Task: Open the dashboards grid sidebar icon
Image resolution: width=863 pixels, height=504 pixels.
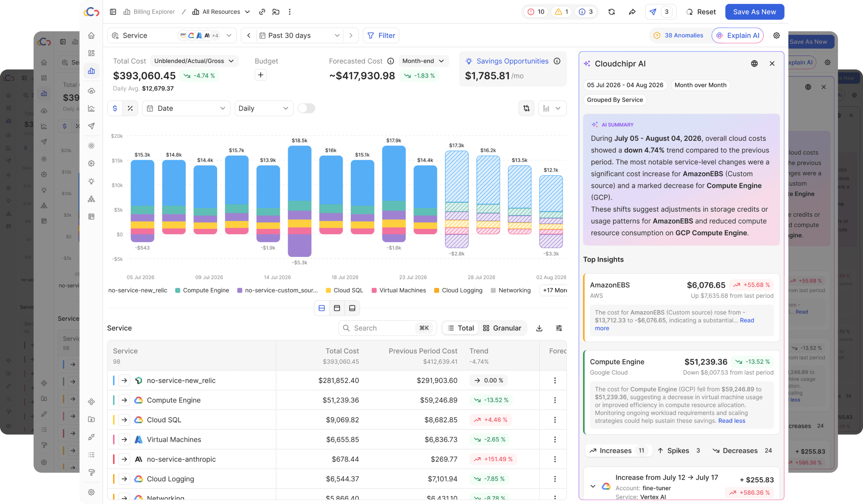Action: click(91, 53)
